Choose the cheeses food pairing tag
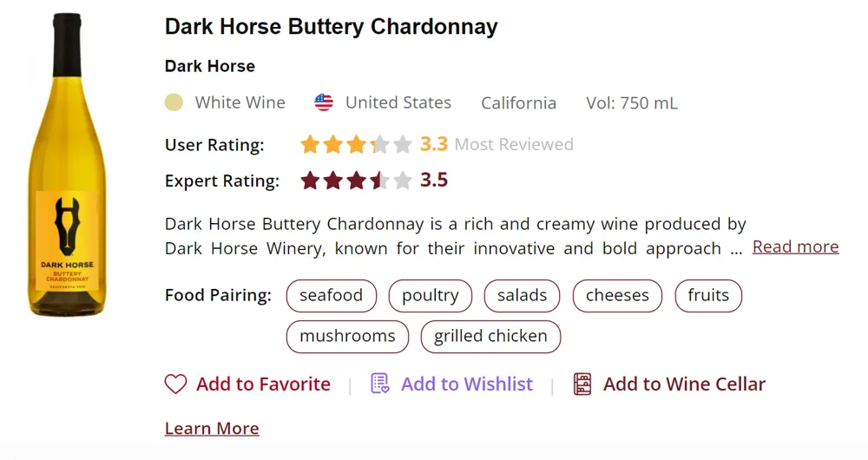 coord(617,296)
